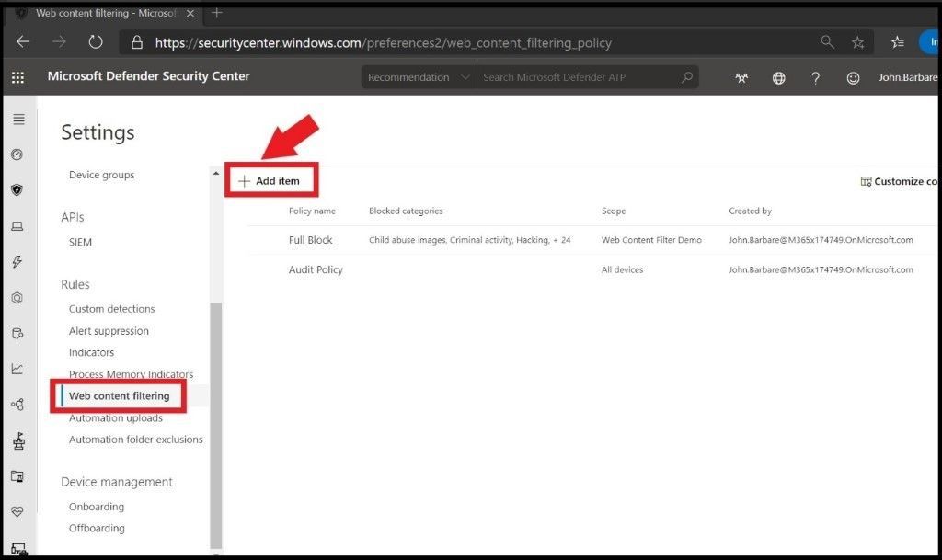
Task: Open the Dashboard gauge icon in sidebar
Action: click(17, 154)
